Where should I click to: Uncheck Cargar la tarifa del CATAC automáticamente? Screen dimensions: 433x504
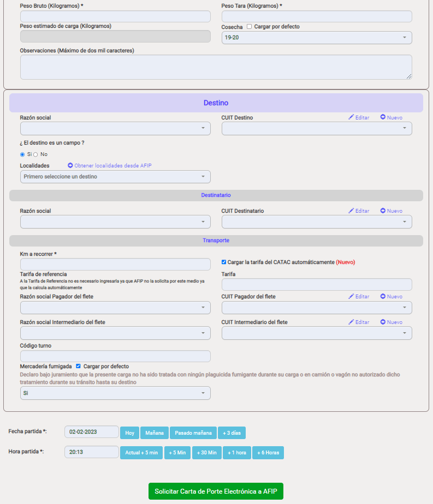[224, 262]
